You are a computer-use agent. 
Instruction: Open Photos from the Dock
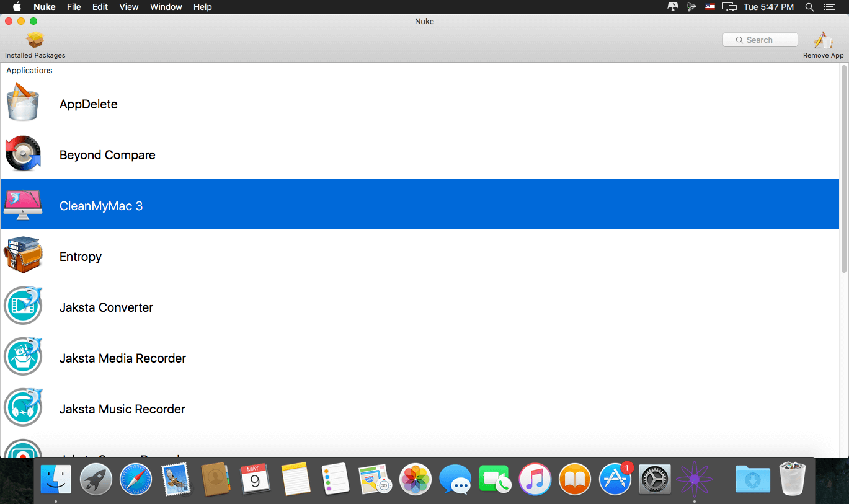pyautogui.click(x=415, y=479)
